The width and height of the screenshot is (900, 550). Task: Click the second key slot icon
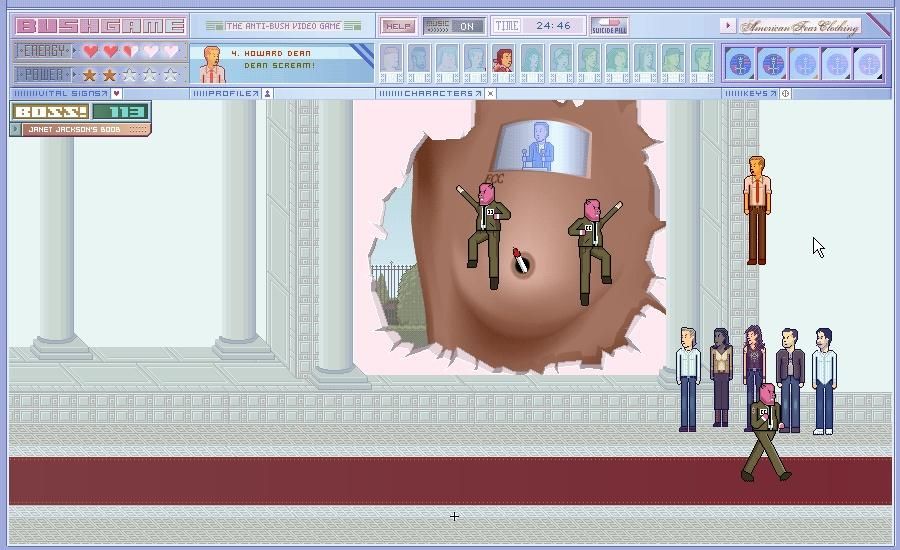pyautogui.click(x=773, y=65)
